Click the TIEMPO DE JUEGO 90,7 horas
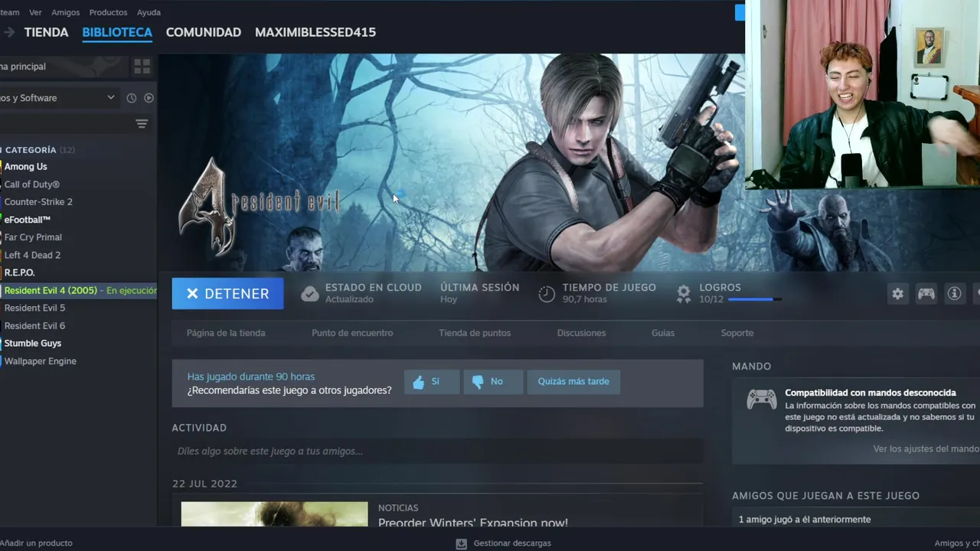 [x=609, y=293]
